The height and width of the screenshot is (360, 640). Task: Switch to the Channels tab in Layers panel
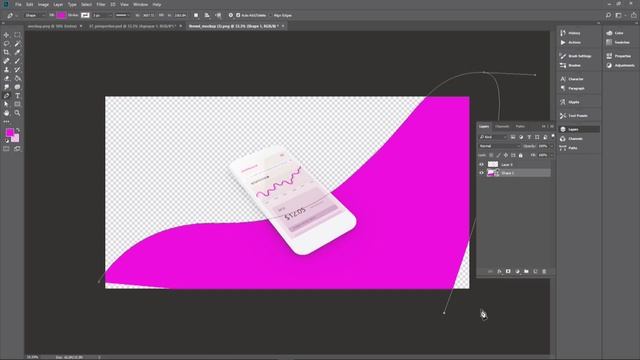tap(502, 127)
